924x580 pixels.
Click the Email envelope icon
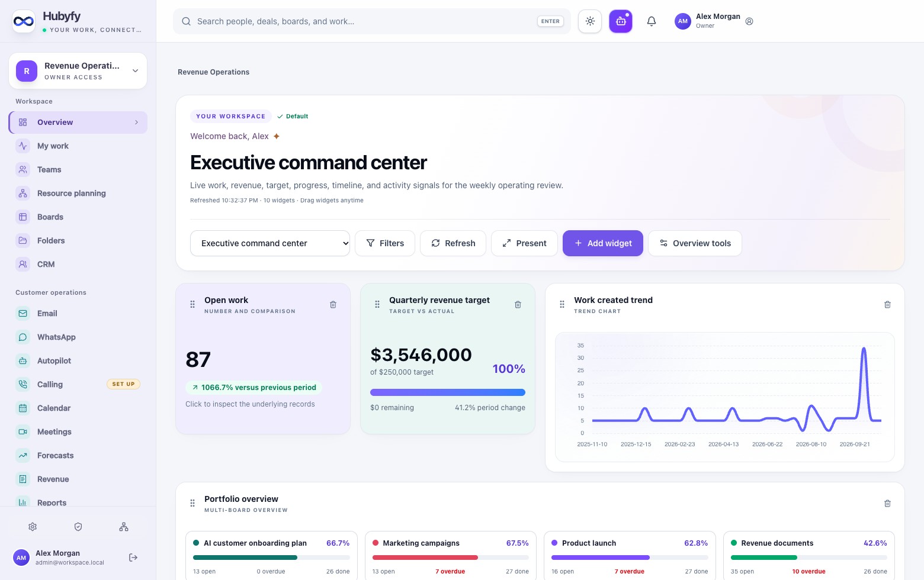coord(23,314)
